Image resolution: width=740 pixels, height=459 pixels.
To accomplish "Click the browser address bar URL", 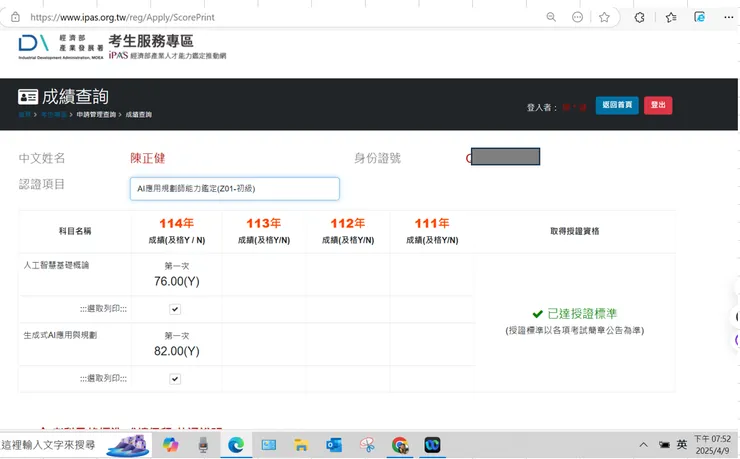I will pos(122,17).
